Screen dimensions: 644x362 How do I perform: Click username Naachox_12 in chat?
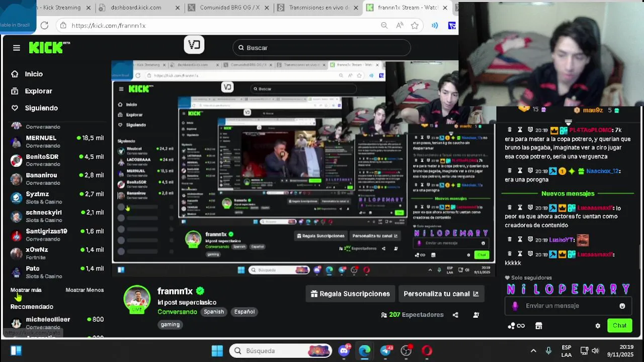603,171
